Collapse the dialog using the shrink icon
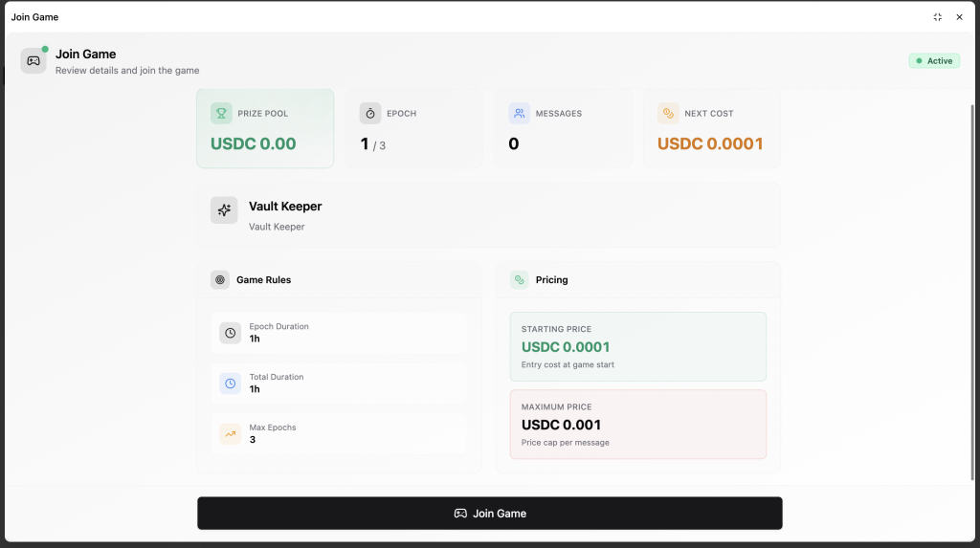 point(938,17)
